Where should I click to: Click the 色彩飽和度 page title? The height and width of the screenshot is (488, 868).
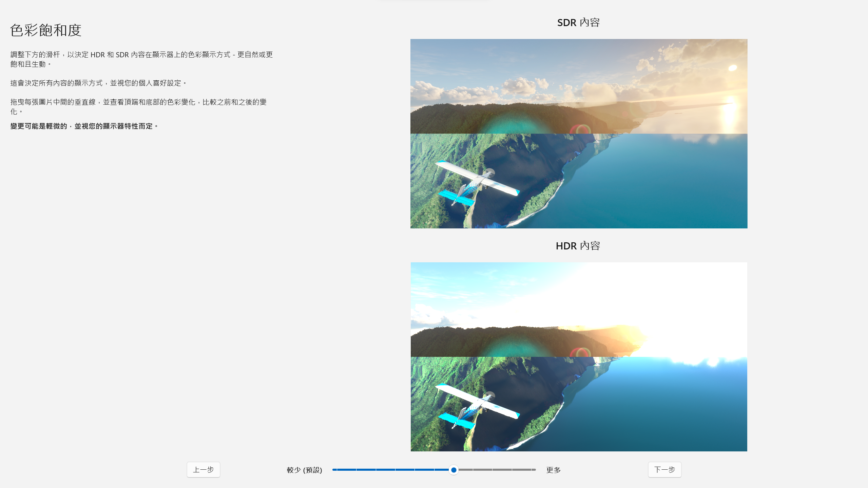[46, 30]
